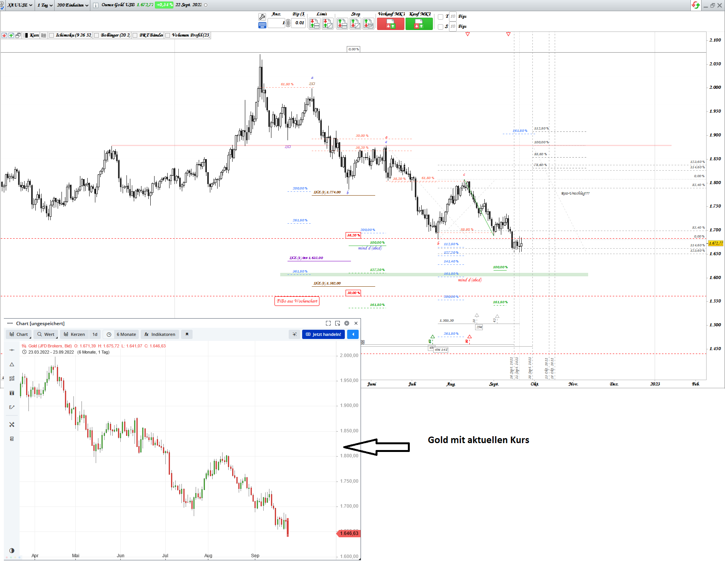Click the red-green refresh arrows icon
This screenshot has width=725, height=588.
695,5
